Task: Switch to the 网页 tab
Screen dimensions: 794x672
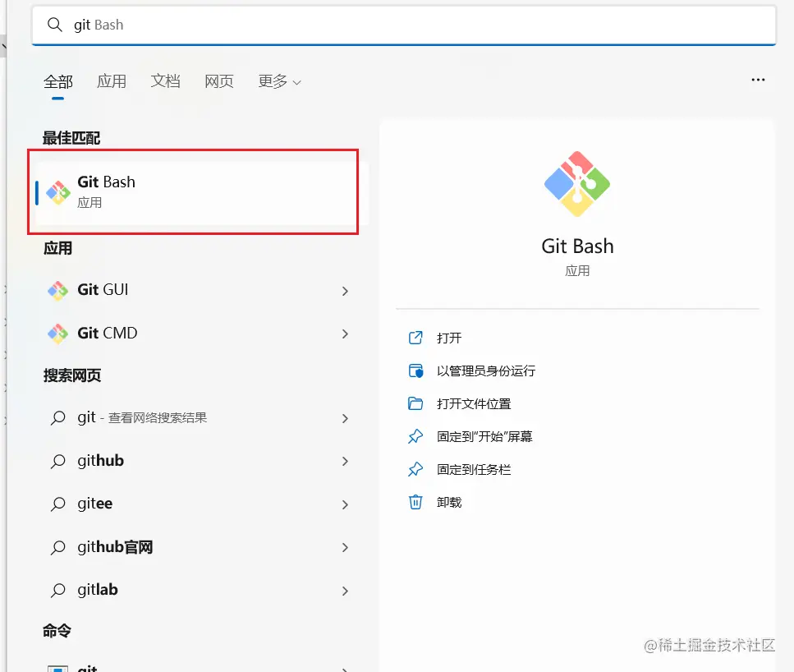Action: (218, 81)
